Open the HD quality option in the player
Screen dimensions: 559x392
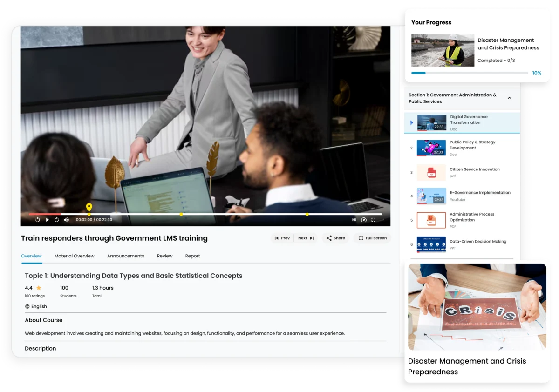(354, 219)
